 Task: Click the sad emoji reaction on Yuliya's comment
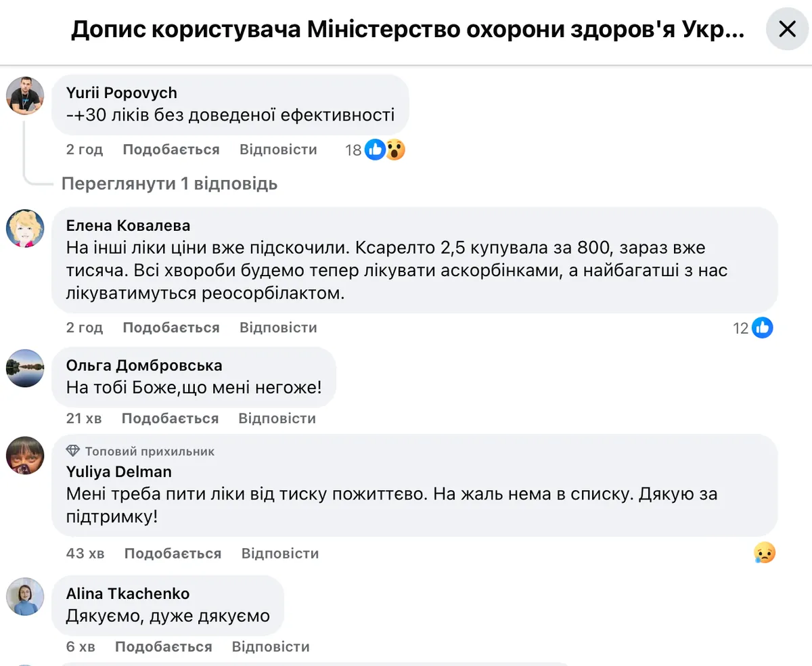click(764, 553)
